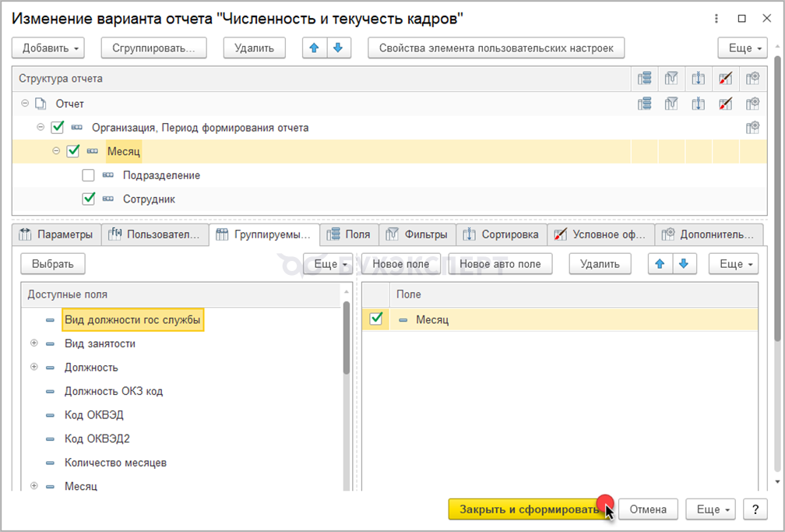This screenshot has width=785, height=532.
Task: Open the Сортировка tab
Action: [502, 234]
